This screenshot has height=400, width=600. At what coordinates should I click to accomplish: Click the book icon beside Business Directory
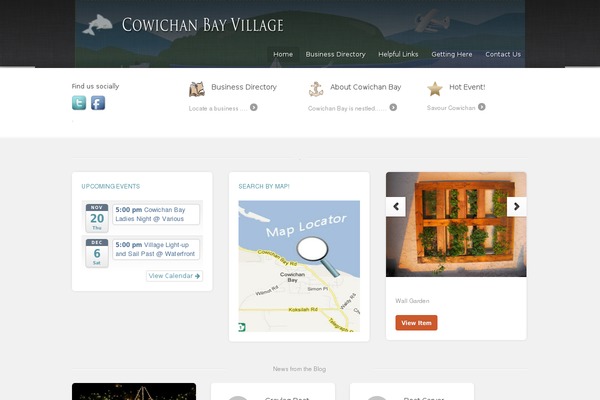(197, 89)
